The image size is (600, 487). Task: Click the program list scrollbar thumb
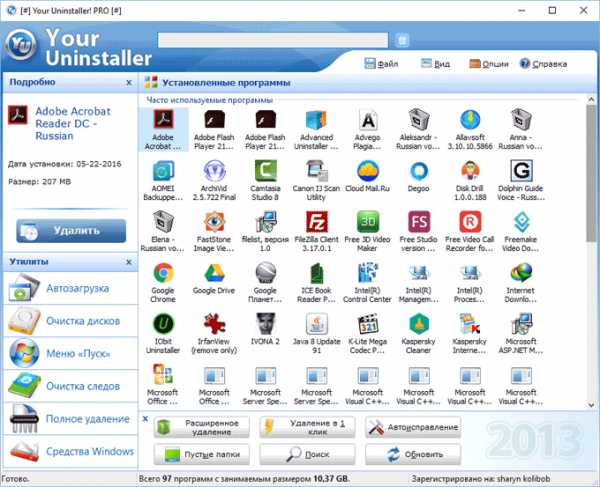point(591,173)
